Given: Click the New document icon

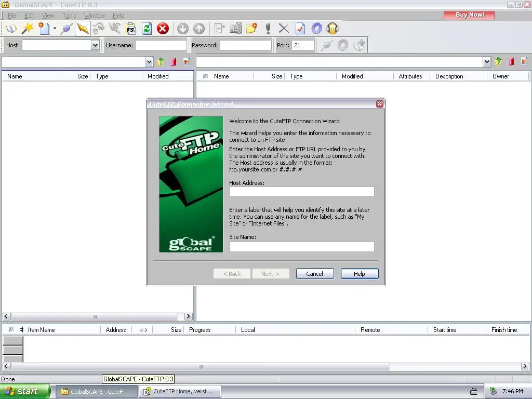Looking at the screenshot, I should click(44, 29).
